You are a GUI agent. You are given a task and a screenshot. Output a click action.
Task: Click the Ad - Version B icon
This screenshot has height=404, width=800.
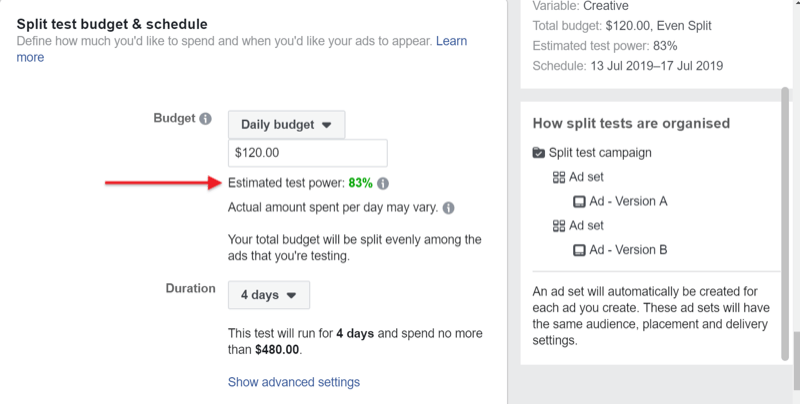(x=579, y=250)
